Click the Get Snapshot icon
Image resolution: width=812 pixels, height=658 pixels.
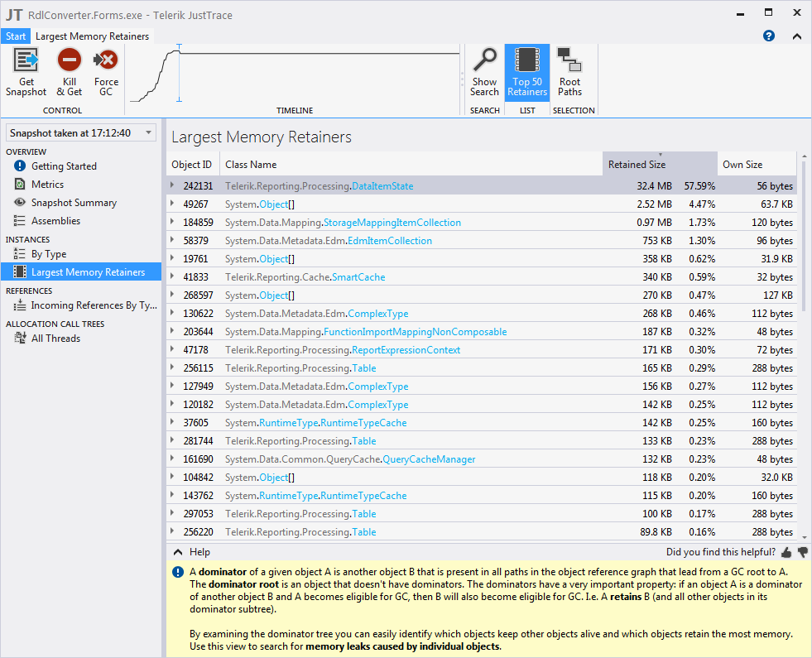[x=26, y=61]
